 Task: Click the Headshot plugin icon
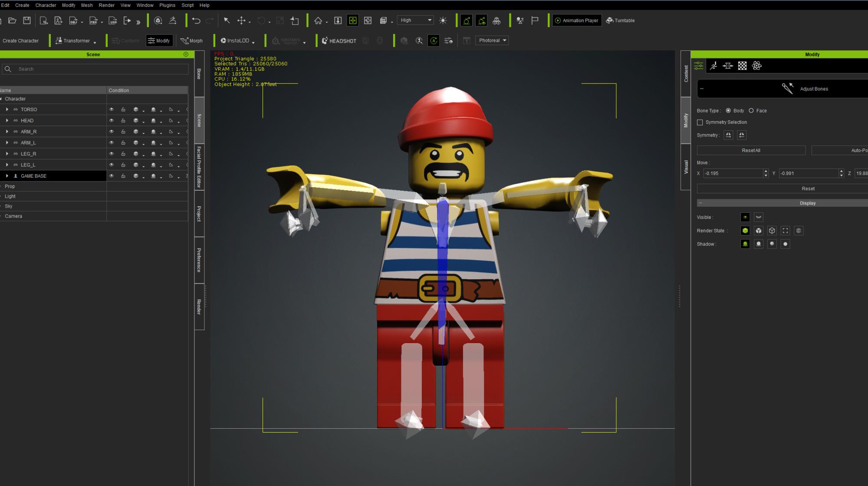tap(339, 40)
